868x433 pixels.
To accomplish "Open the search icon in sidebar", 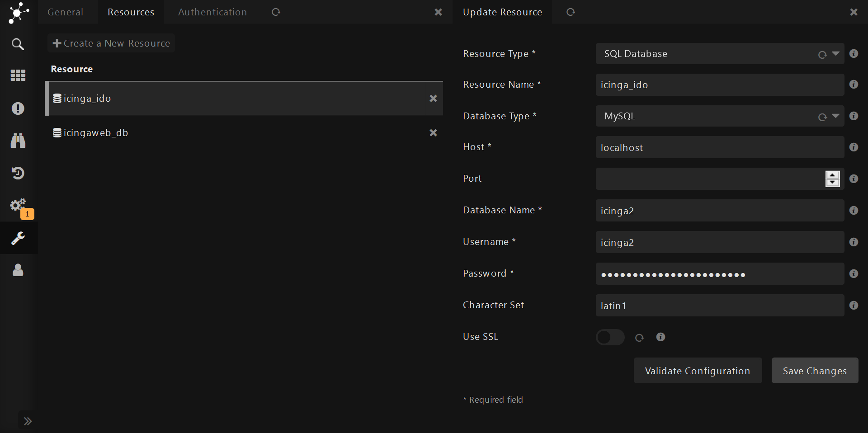I will [x=18, y=44].
